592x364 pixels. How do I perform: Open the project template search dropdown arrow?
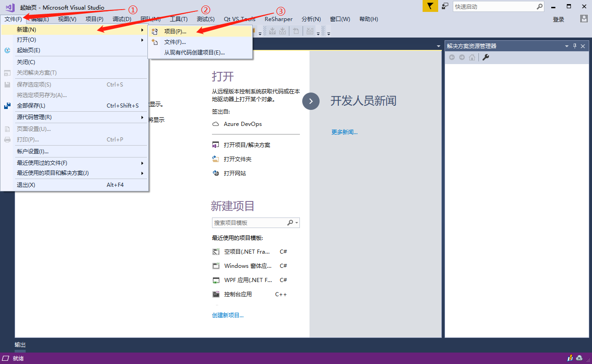297,223
